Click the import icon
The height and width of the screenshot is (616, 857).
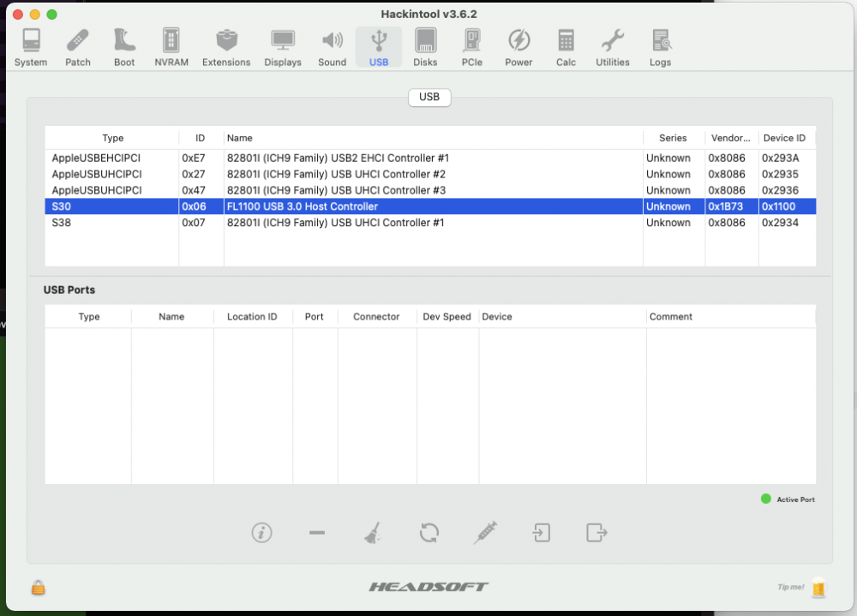tap(541, 532)
